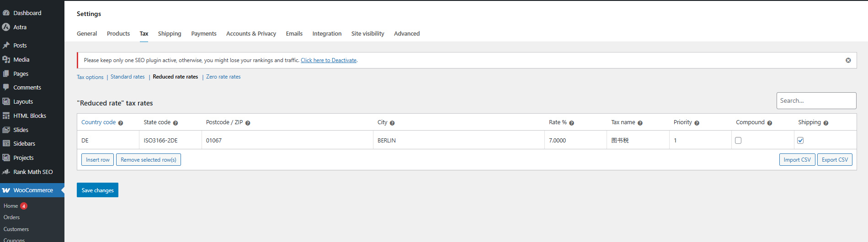Image resolution: width=868 pixels, height=242 pixels.
Task: Open the Integration tab
Action: click(327, 34)
